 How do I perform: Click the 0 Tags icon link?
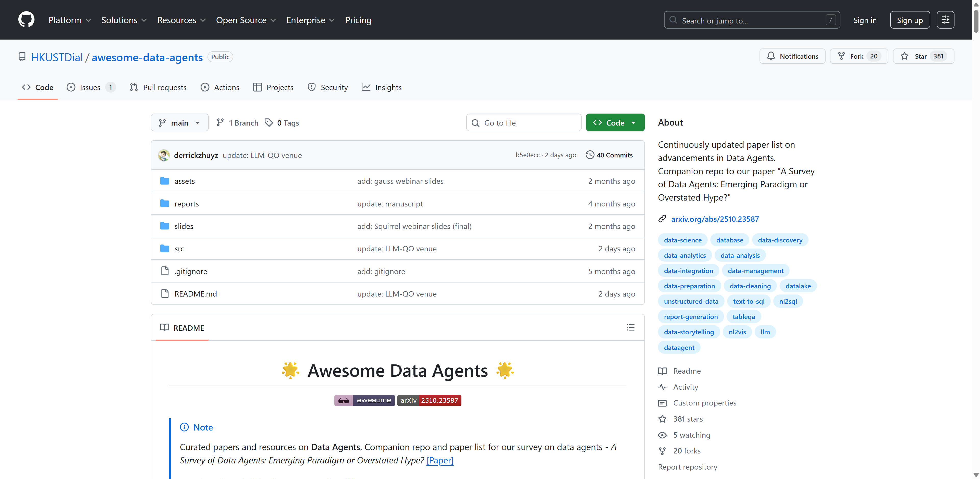[x=269, y=122]
